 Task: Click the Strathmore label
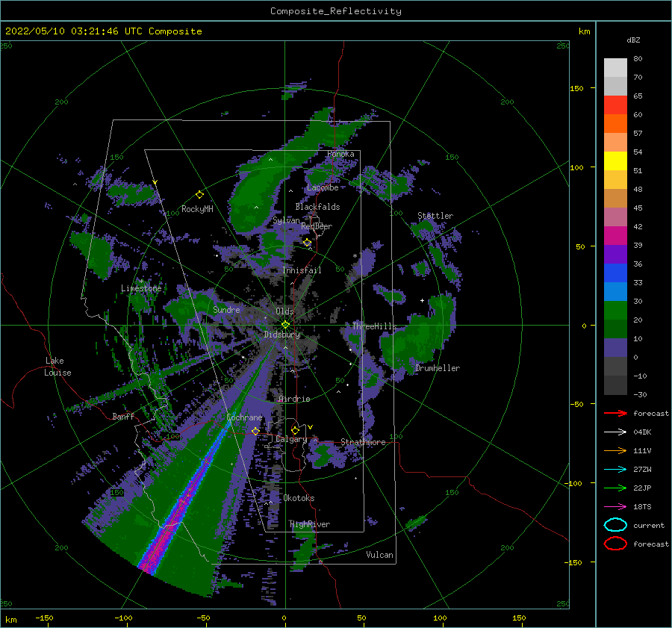363,442
